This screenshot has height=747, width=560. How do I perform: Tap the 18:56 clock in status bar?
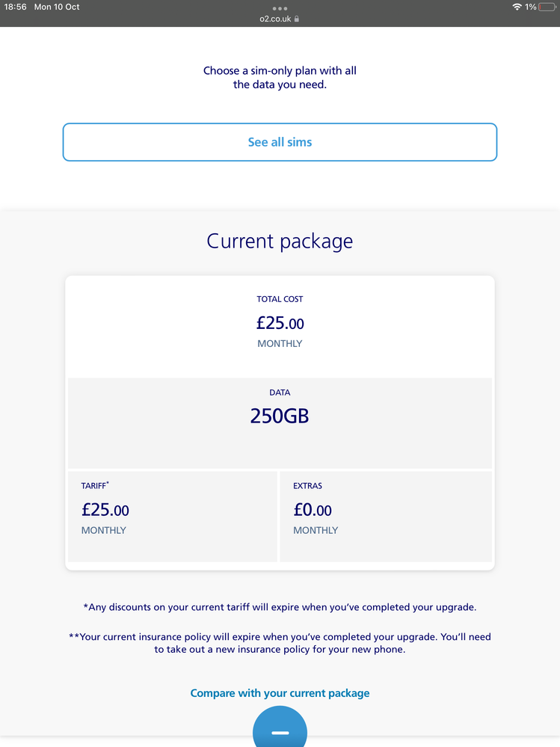coord(15,7)
